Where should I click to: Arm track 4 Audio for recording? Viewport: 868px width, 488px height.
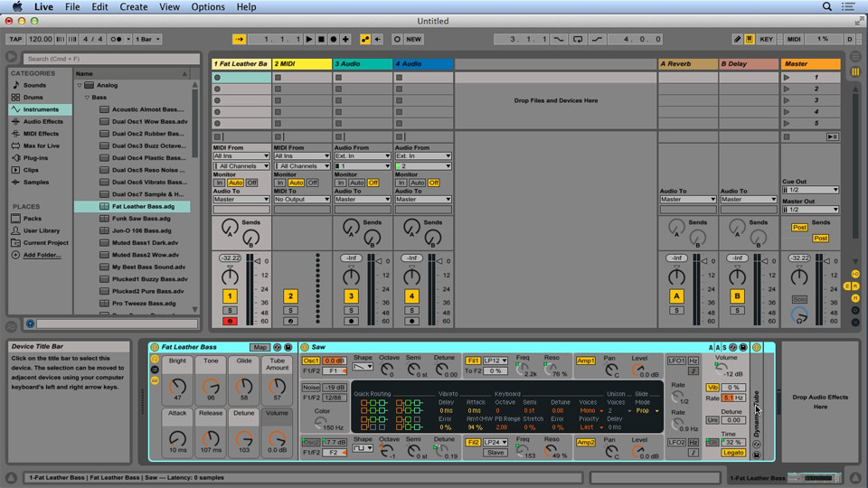pyautogui.click(x=411, y=321)
